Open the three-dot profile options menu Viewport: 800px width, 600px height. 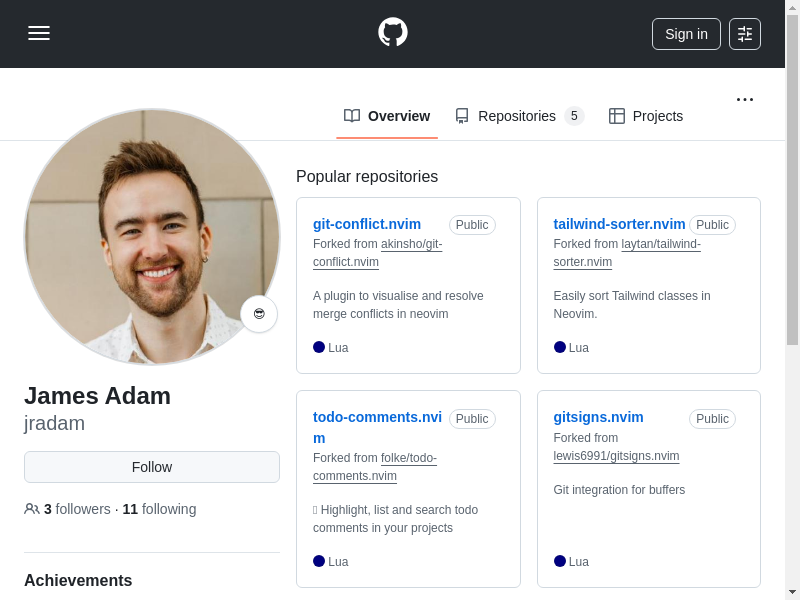(x=744, y=99)
